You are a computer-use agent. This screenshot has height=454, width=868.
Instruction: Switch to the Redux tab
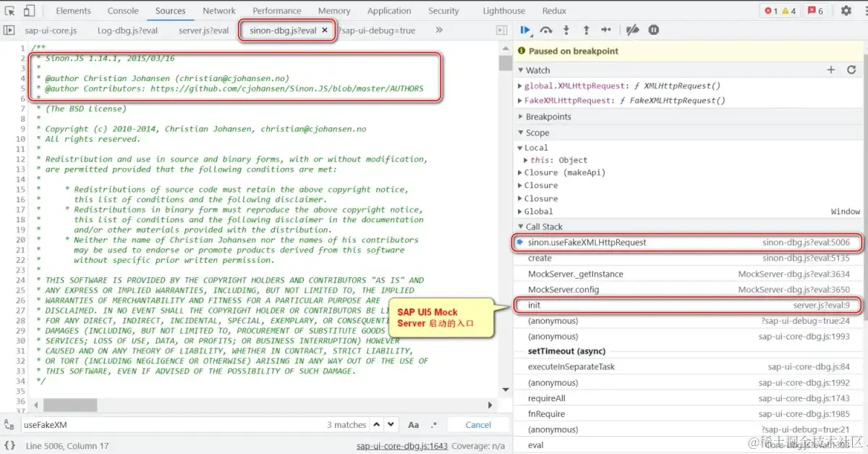554,11
